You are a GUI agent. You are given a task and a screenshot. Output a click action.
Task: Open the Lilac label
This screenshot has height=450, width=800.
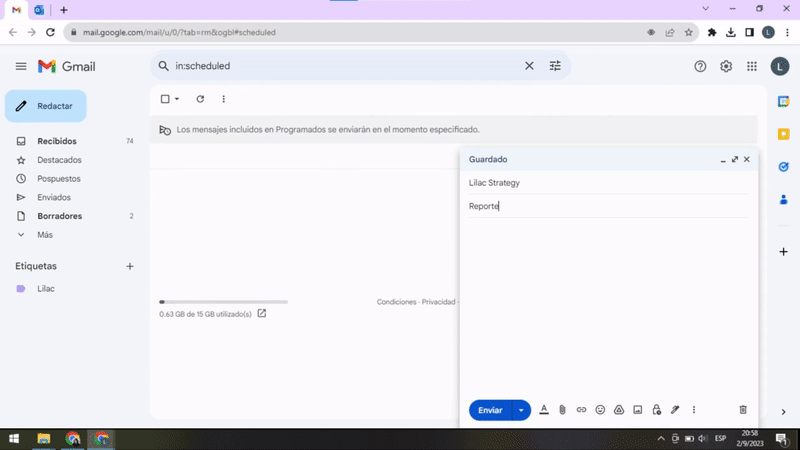[45, 289]
